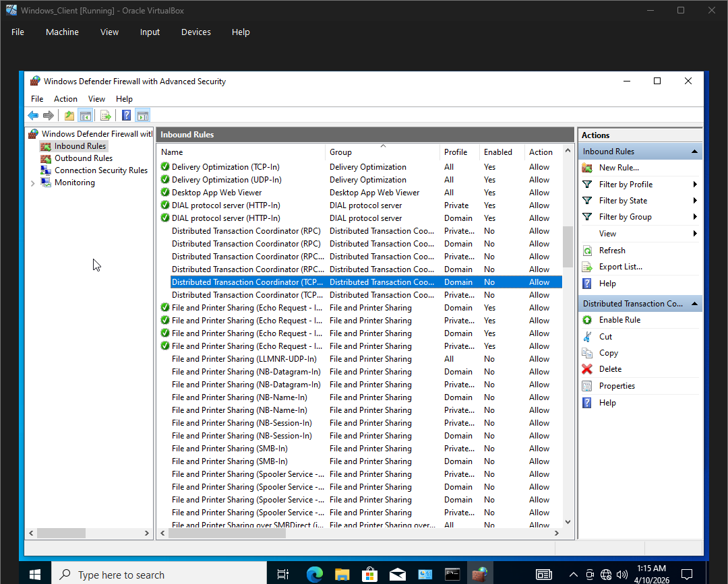Select Delivery Optimization (UDP-In) rule
Image resolution: width=728 pixels, height=584 pixels.
(x=360, y=180)
